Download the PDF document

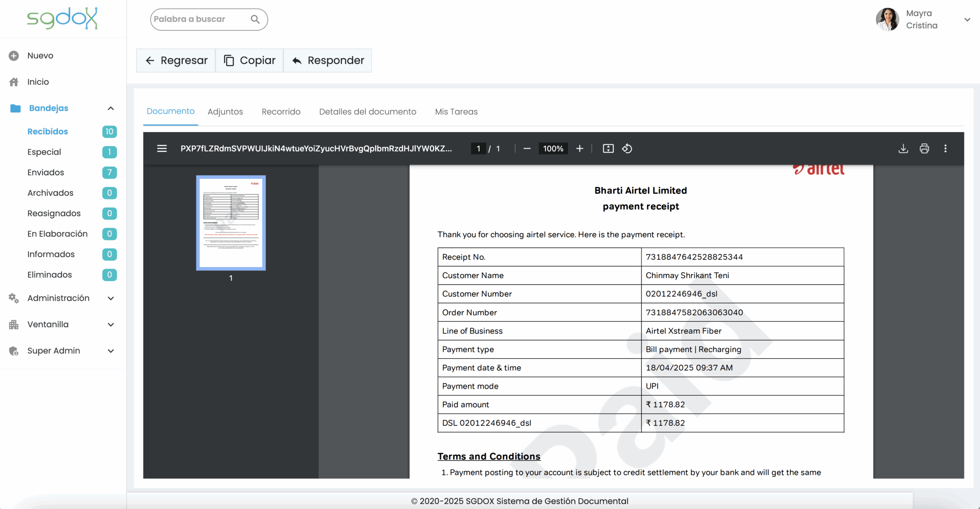click(x=903, y=148)
